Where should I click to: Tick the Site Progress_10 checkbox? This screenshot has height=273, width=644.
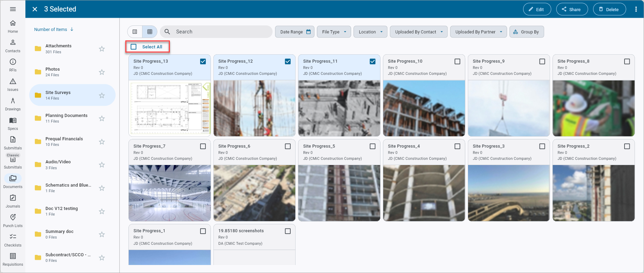tap(457, 61)
